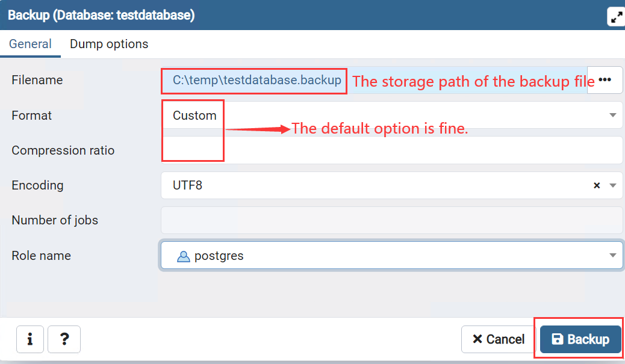
Task: Select the General tab
Action: coord(30,44)
